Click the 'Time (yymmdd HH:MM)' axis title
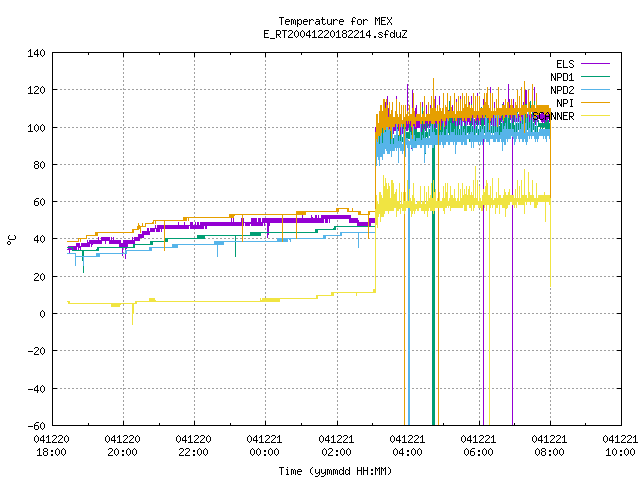The image size is (640, 480). point(335,471)
